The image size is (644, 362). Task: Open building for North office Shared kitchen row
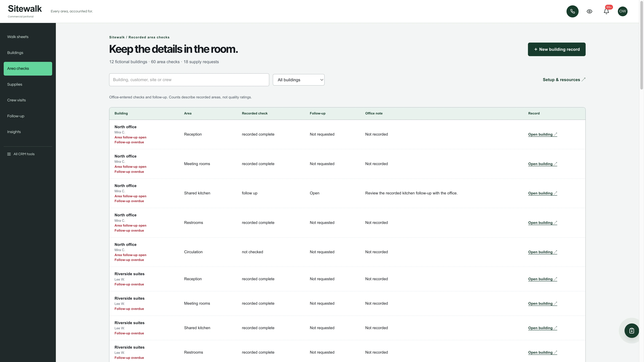tap(543, 193)
